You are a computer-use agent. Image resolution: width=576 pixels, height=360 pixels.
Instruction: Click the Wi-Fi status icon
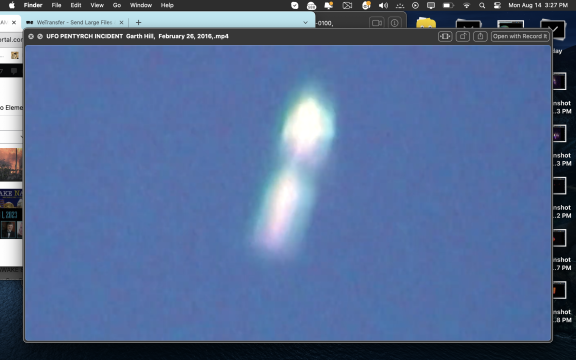[x=467, y=5]
